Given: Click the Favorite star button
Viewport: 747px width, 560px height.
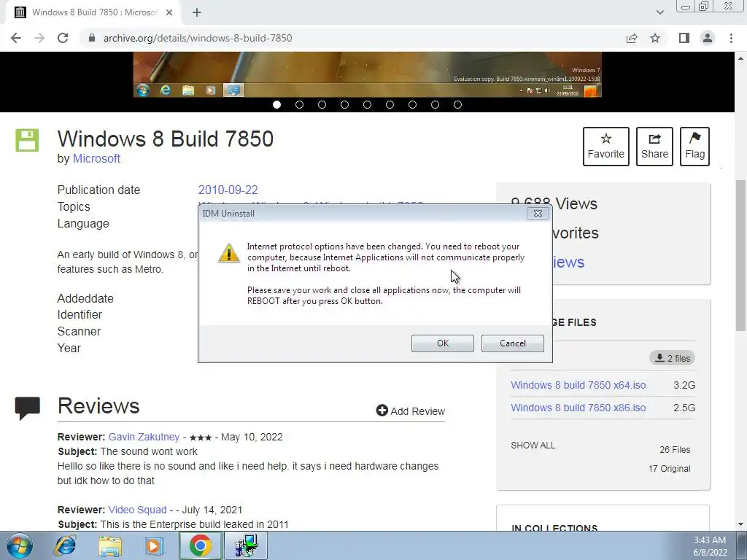Looking at the screenshot, I should click(x=606, y=146).
